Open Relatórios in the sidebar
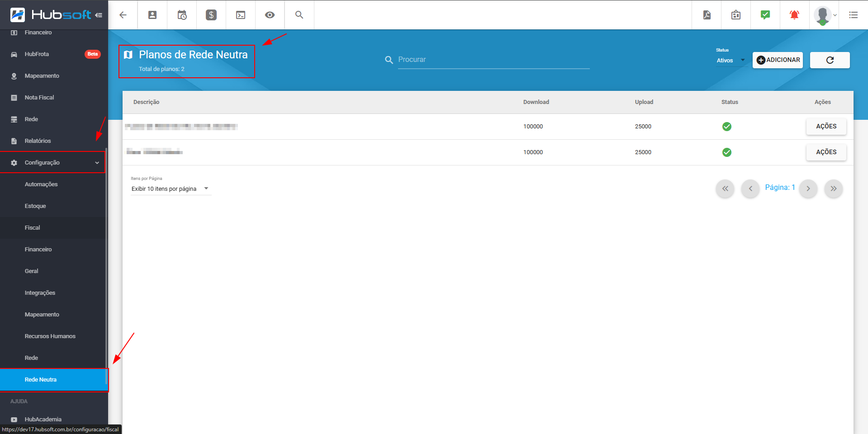 coord(53,141)
